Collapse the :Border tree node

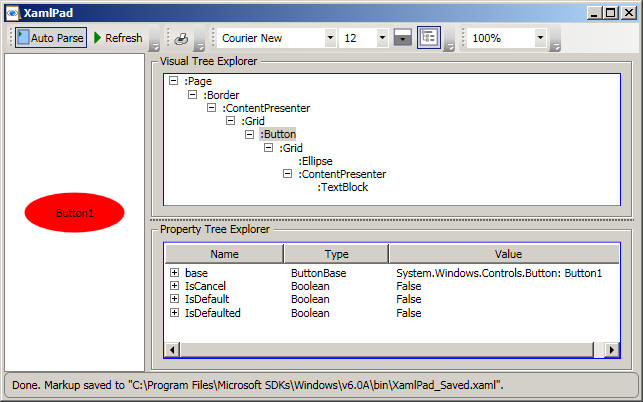coord(193,94)
